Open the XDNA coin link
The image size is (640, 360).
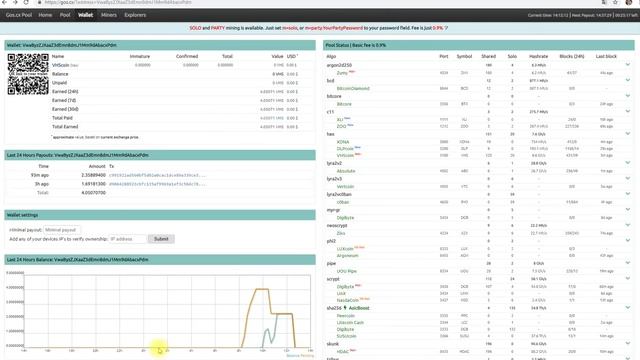343,142
